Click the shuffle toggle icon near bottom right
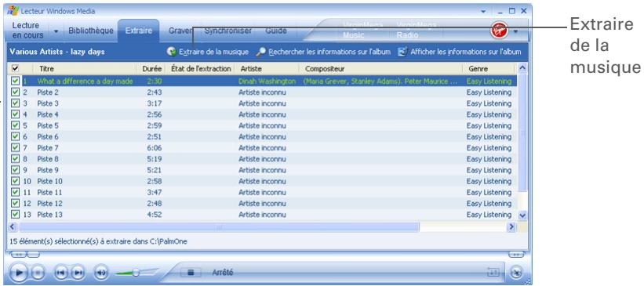Screen dimensions: 644x286 point(493,273)
